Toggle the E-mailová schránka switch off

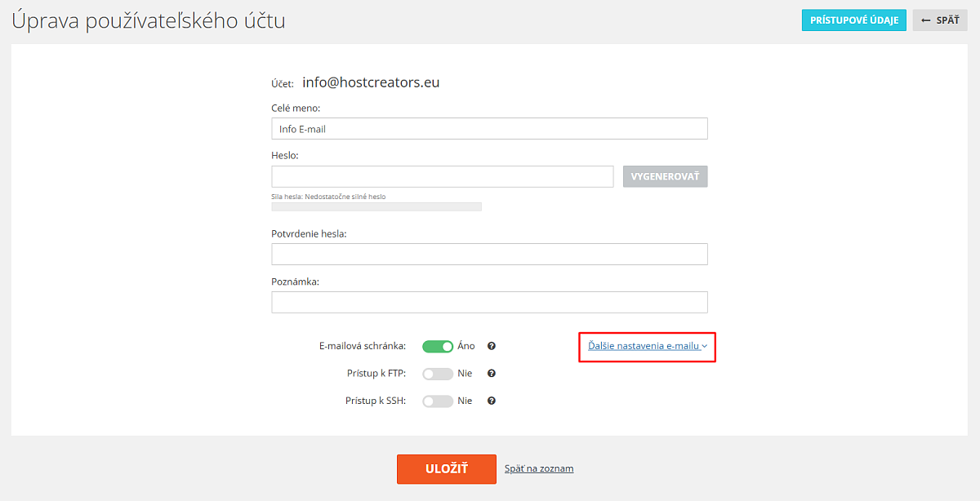tap(438, 346)
